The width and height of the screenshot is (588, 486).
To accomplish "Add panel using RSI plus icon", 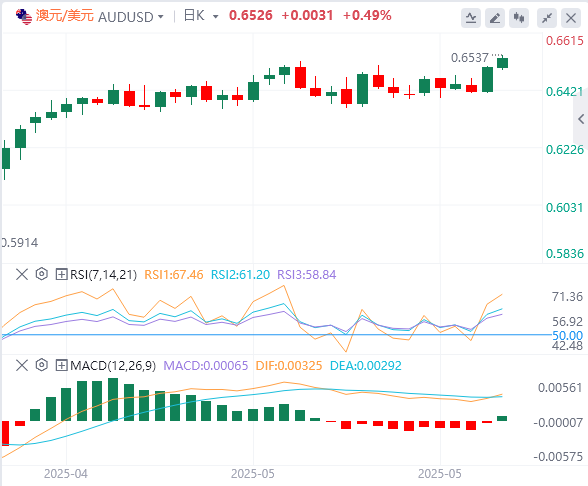I will coord(61,274).
